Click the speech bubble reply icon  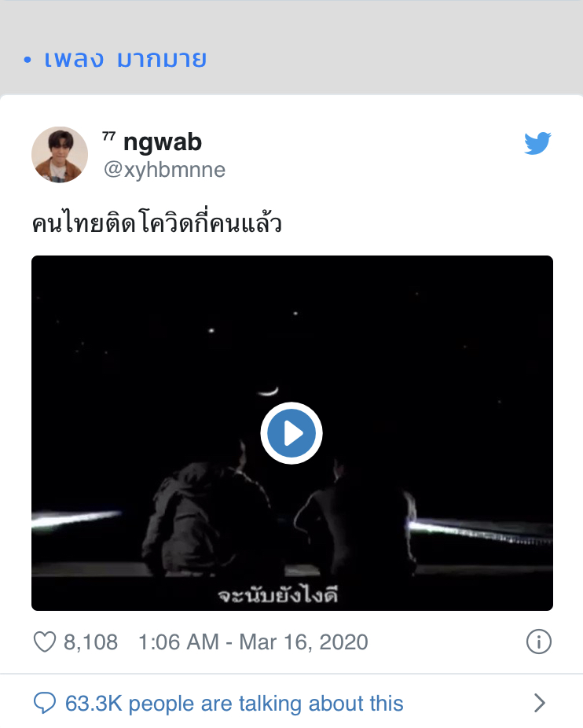point(45,703)
